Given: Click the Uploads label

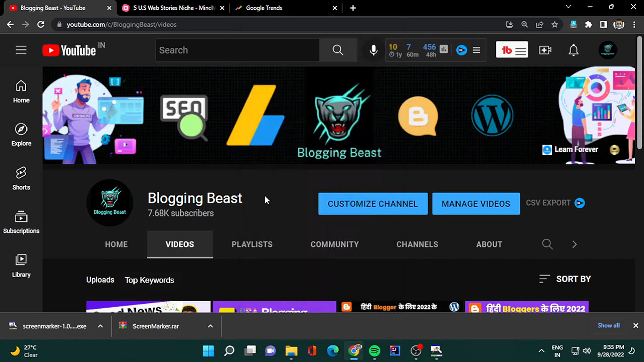Looking at the screenshot, I should click(100, 280).
